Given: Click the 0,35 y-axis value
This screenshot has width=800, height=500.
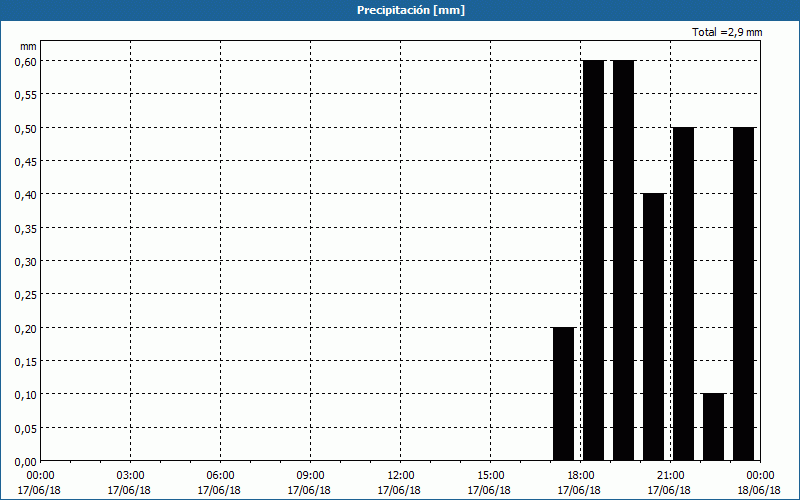Looking at the screenshot, I should pyautogui.click(x=26, y=228).
